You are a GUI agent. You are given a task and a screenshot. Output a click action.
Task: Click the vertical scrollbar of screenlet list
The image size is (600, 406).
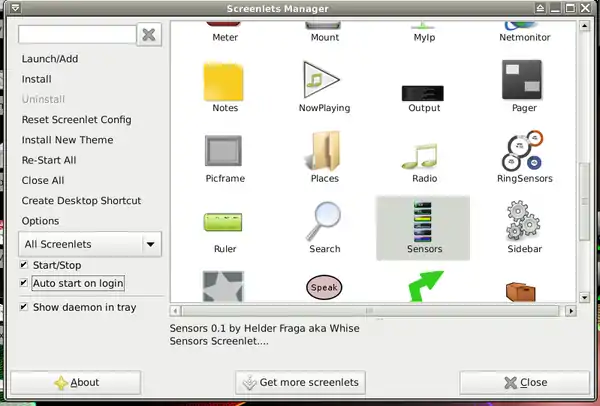coord(585,180)
